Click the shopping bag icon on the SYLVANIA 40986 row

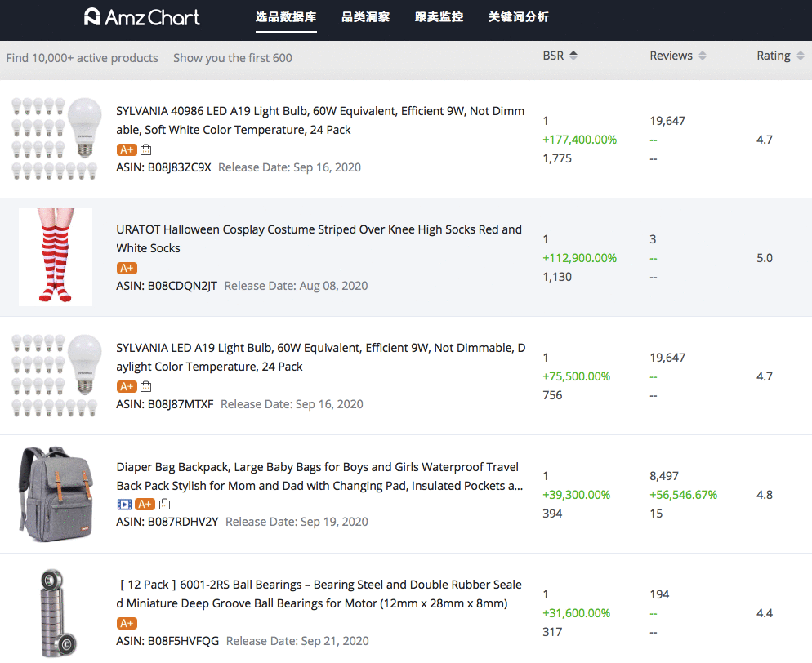pyautogui.click(x=146, y=149)
